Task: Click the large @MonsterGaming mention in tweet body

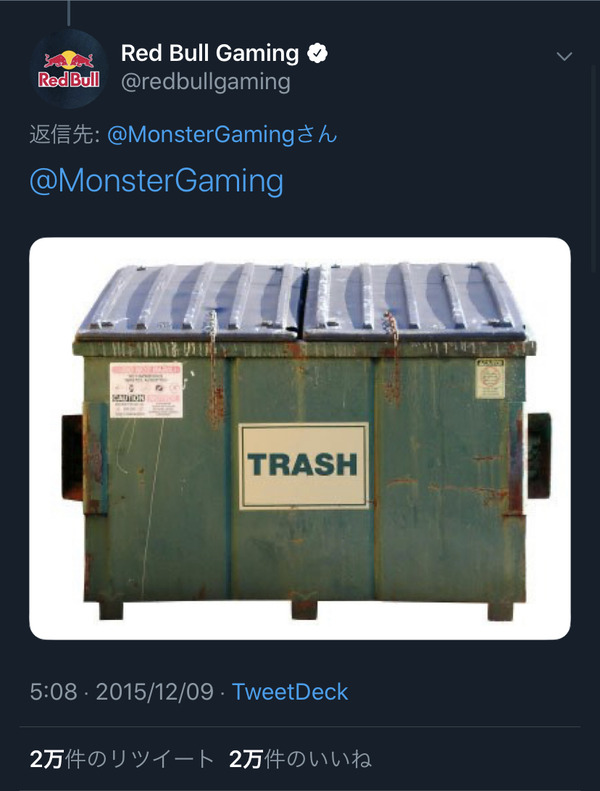Action: click(156, 181)
